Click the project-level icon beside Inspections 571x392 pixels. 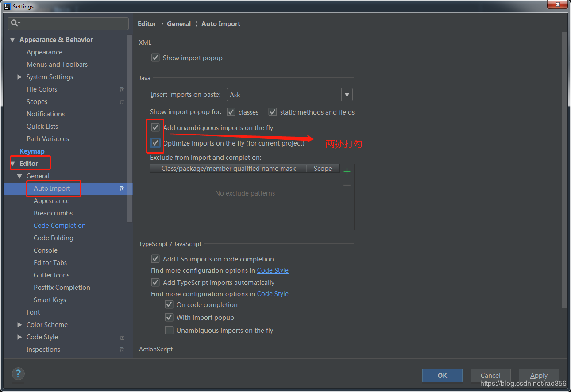122,350
